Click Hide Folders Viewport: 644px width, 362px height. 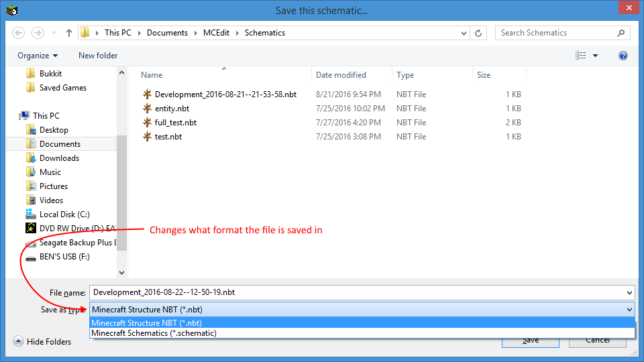[49, 341]
